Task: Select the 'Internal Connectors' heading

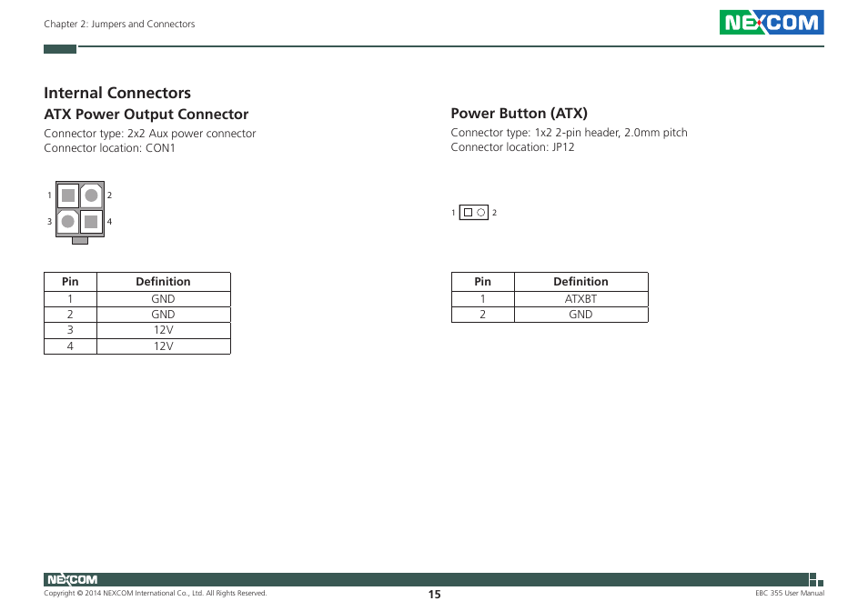Action: point(117,93)
